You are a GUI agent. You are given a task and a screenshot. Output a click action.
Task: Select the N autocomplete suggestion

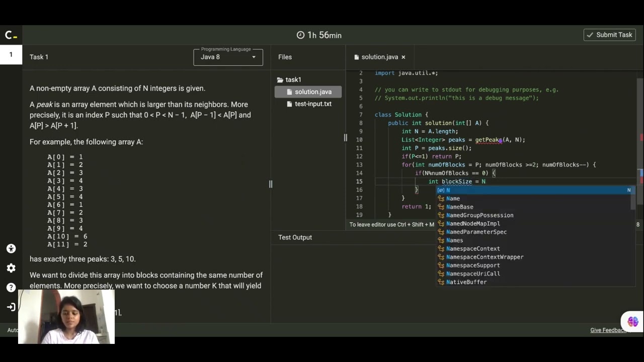click(534, 190)
